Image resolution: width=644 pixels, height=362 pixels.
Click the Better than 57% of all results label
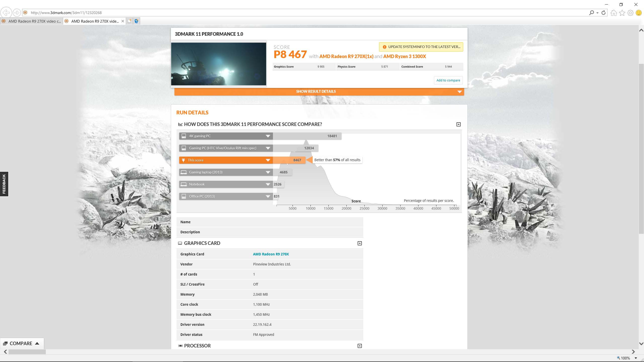(337, 160)
